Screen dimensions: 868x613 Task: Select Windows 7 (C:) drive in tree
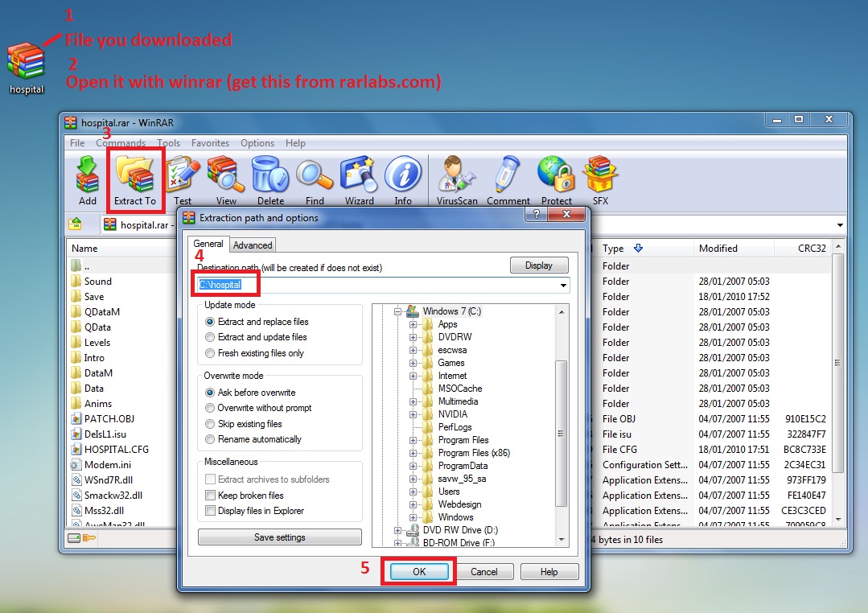pos(452,311)
